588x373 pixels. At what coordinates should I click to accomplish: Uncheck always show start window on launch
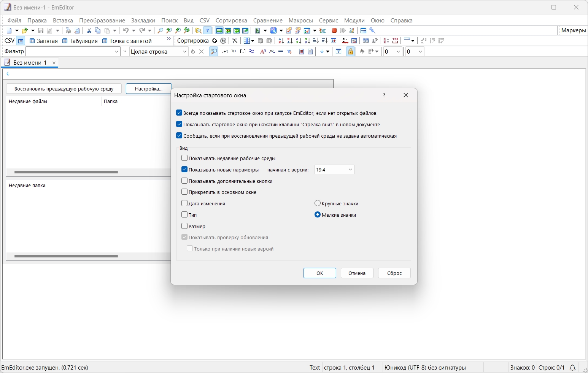point(179,113)
